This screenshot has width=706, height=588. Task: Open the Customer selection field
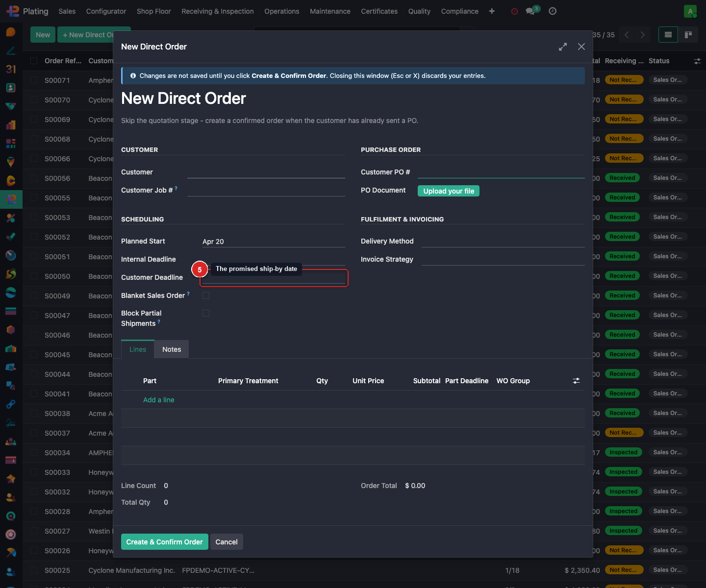pyautogui.click(x=266, y=172)
